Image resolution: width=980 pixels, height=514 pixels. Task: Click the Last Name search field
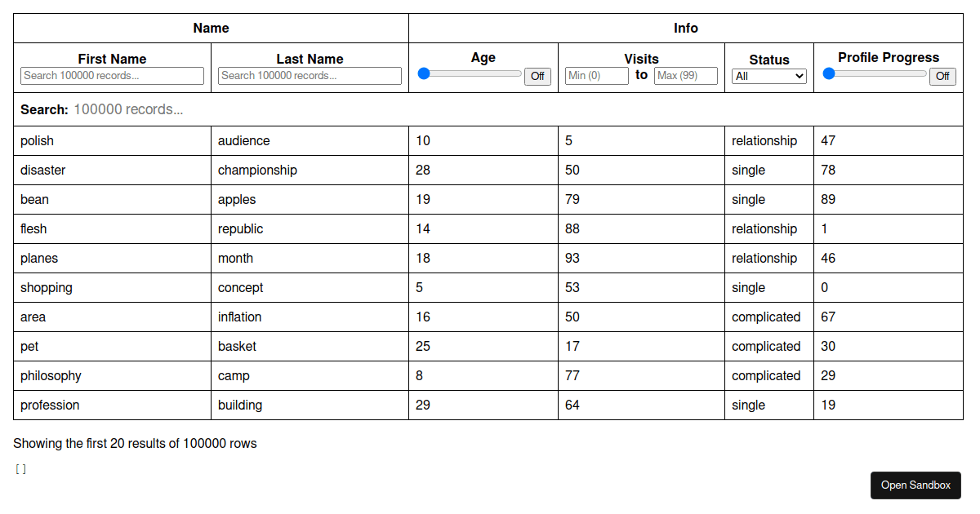coord(310,75)
